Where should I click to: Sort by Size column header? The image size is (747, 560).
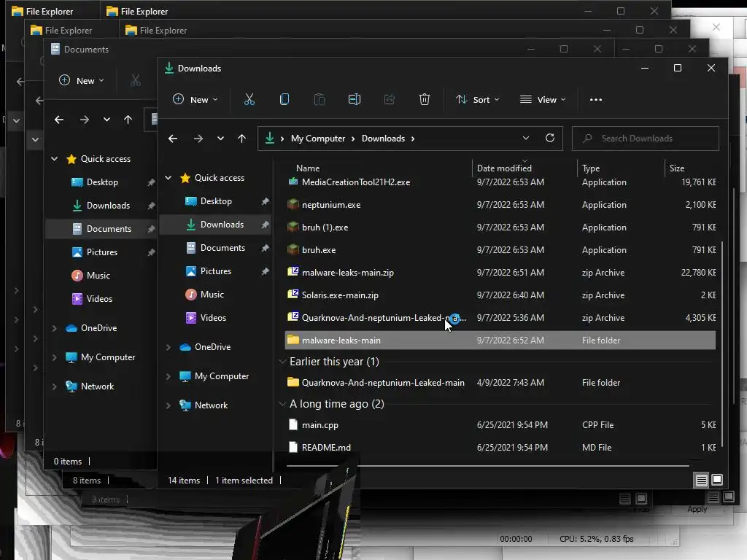[676, 168]
